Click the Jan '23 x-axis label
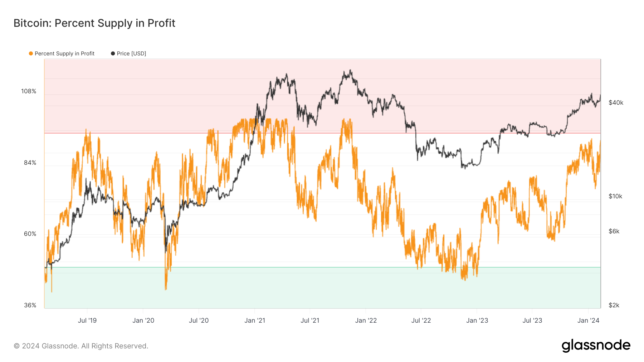This screenshot has width=644, height=362. (x=477, y=321)
